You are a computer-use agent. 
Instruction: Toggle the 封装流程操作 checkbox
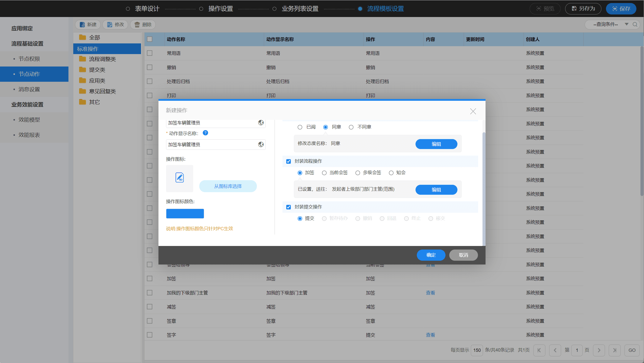tap(289, 161)
